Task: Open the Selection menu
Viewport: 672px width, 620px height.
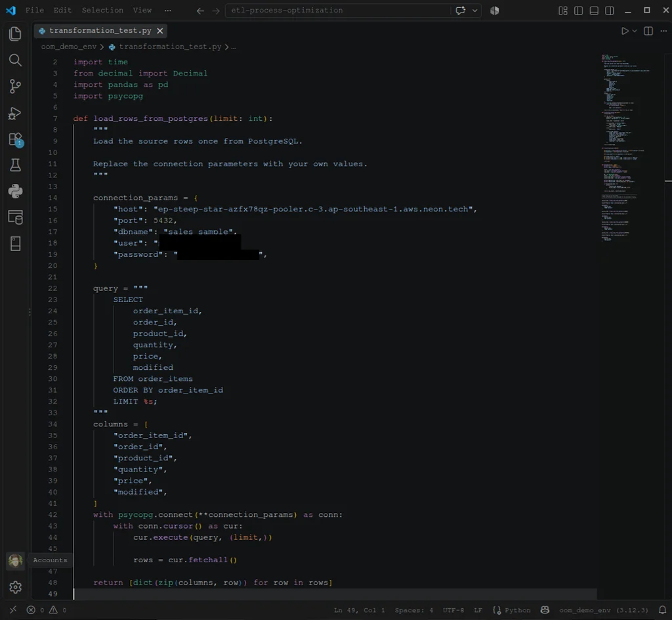Action: (x=102, y=10)
